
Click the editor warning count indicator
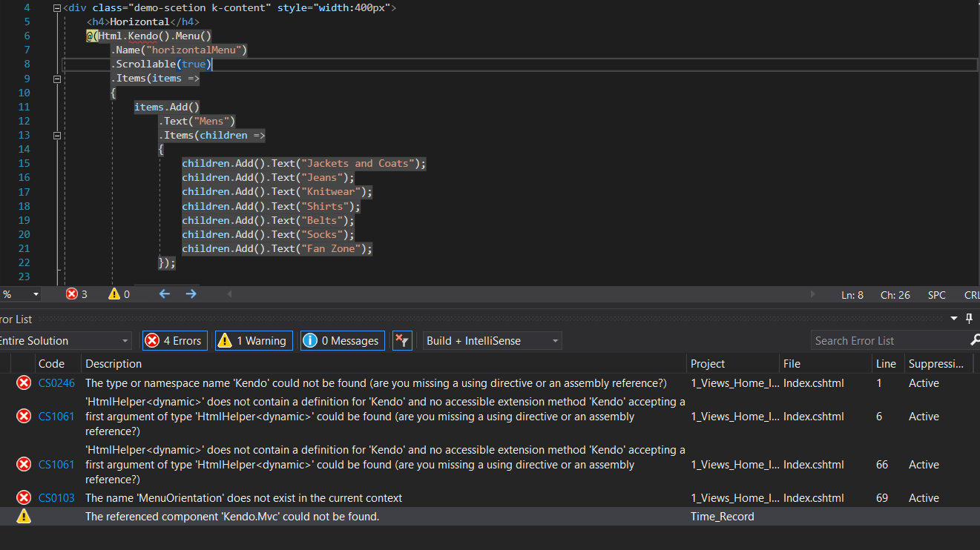(x=119, y=294)
